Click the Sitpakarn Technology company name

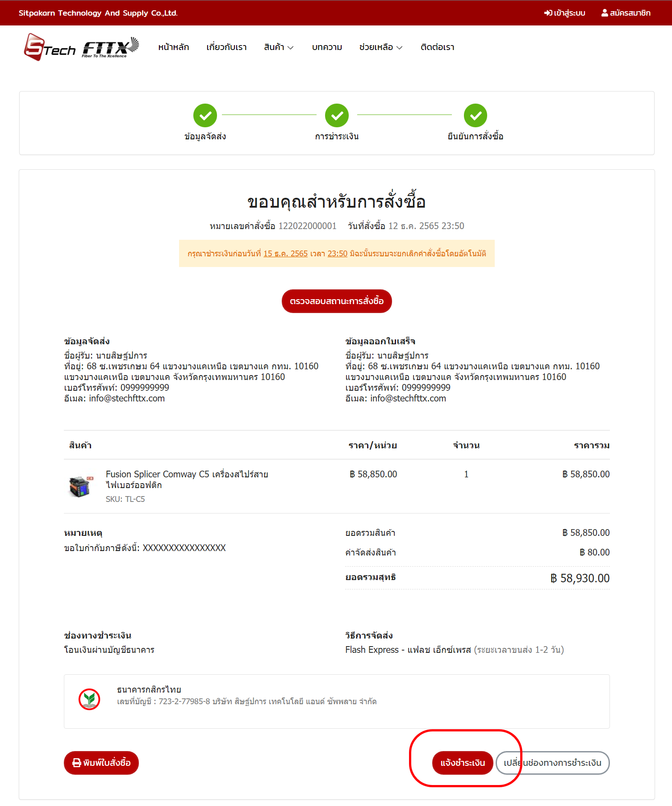[98, 13]
